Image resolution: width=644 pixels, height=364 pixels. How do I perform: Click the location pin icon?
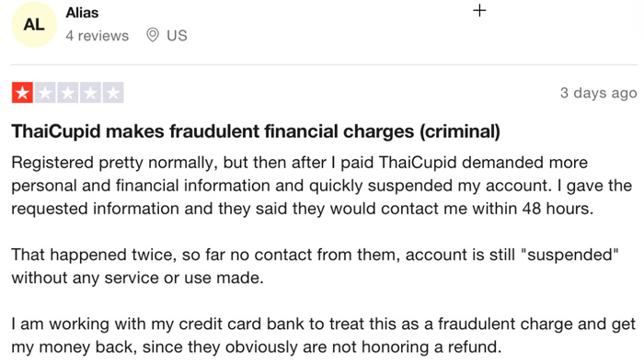(153, 35)
